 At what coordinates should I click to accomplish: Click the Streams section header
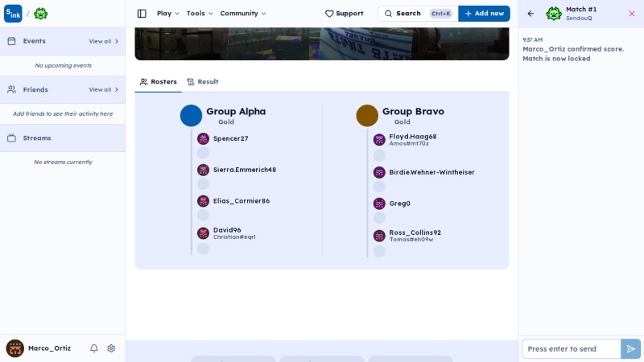click(63, 138)
